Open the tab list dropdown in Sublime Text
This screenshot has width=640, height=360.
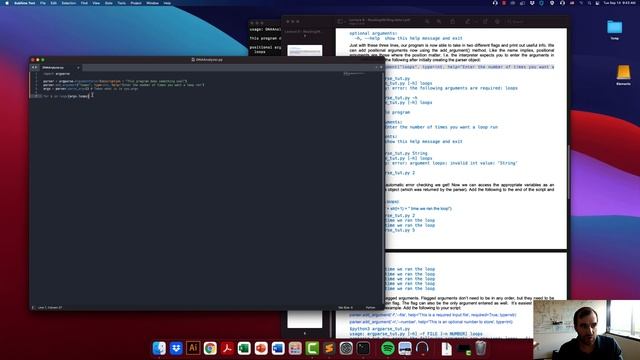(x=381, y=67)
